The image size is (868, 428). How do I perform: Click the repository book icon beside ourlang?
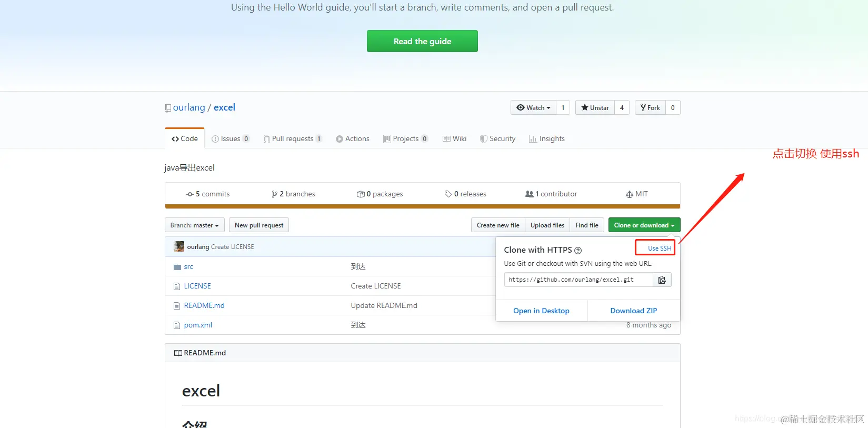pyautogui.click(x=168, y=108)
